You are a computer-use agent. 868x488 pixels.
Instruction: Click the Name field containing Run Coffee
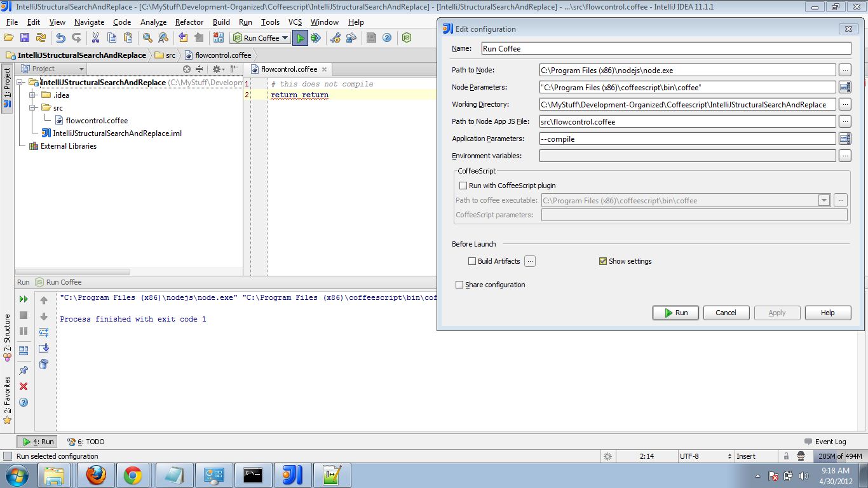tap(665, 48)
